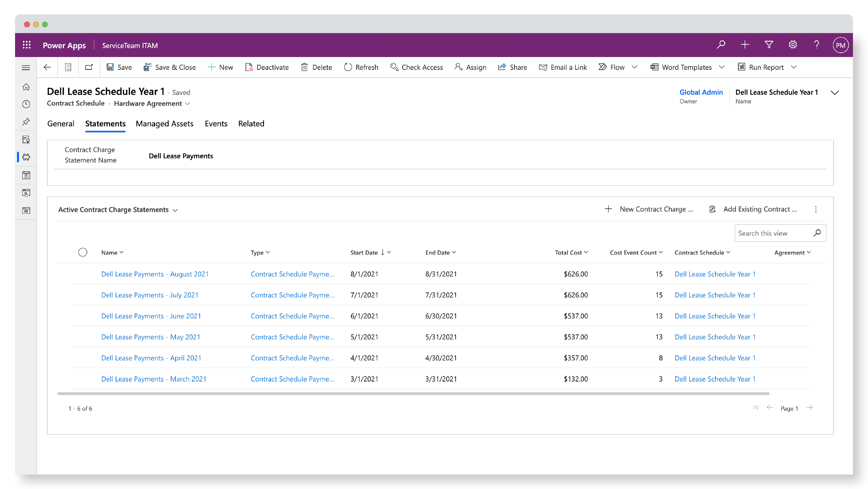Screen dimensions: 868x489
Task: Switch to the Managed Assets tab
Action: (x=164, y=124)
